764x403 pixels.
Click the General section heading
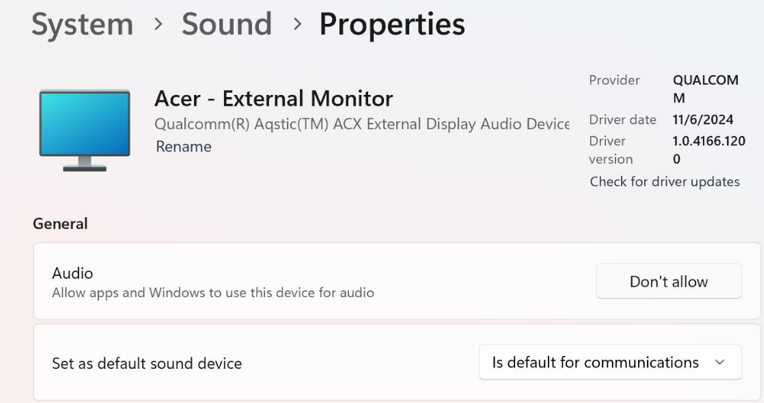(60, 224)
